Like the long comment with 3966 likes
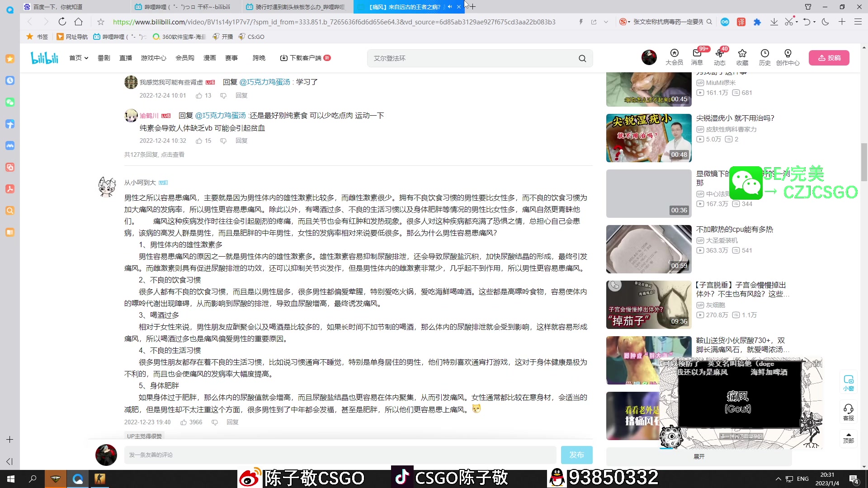This screenshot has width=868, height=488. tap(184, 422)
